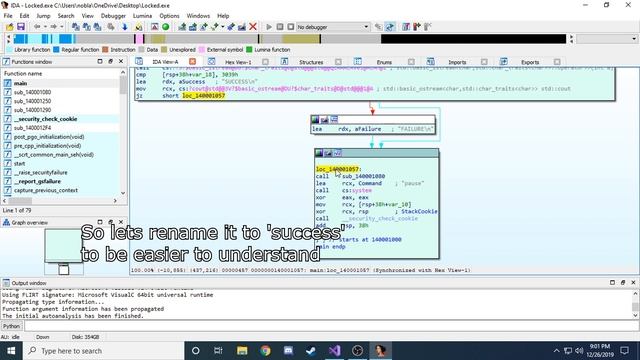640x360 pixels.
Task: Switch to the Hex View-1 tab
Action: [238, 62]
